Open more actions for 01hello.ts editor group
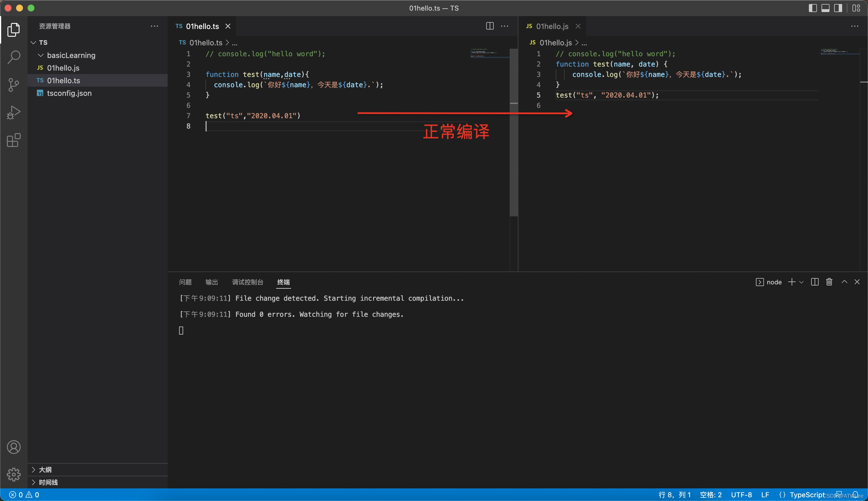This screenshot has height=501, width=868. tap(505, 26)
